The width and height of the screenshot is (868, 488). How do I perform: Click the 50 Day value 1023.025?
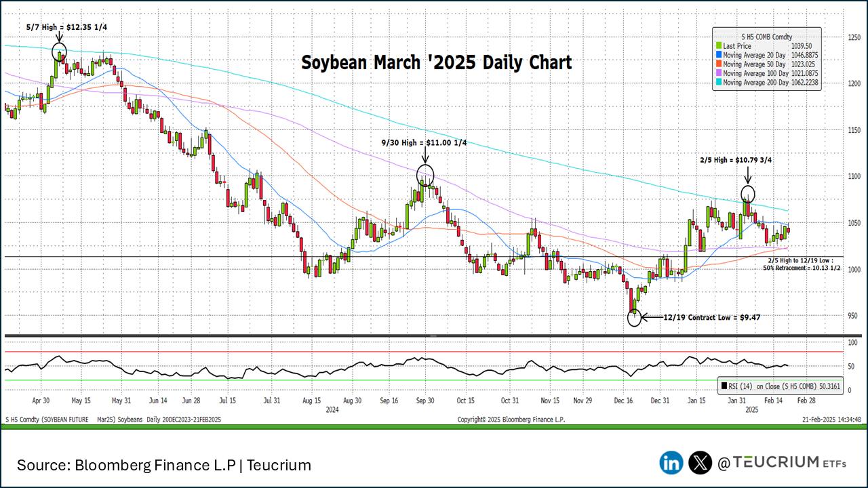click(x=804, y=64)
